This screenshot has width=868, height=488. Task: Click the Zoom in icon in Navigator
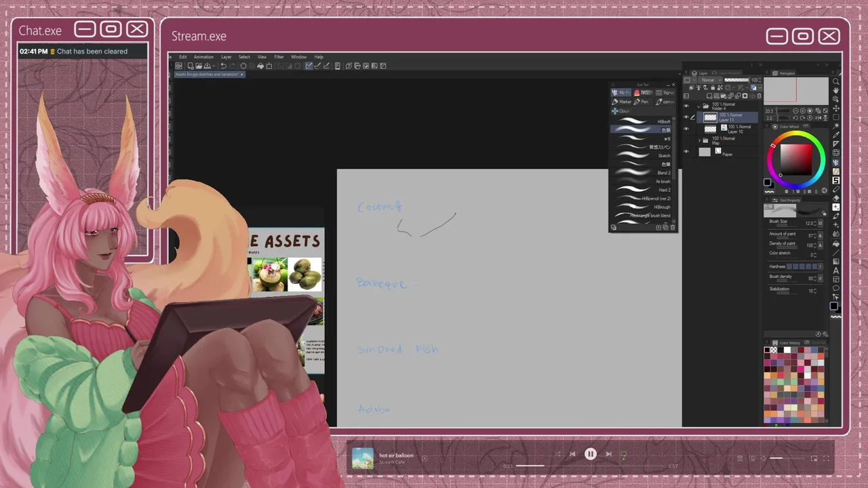[803, 111]
